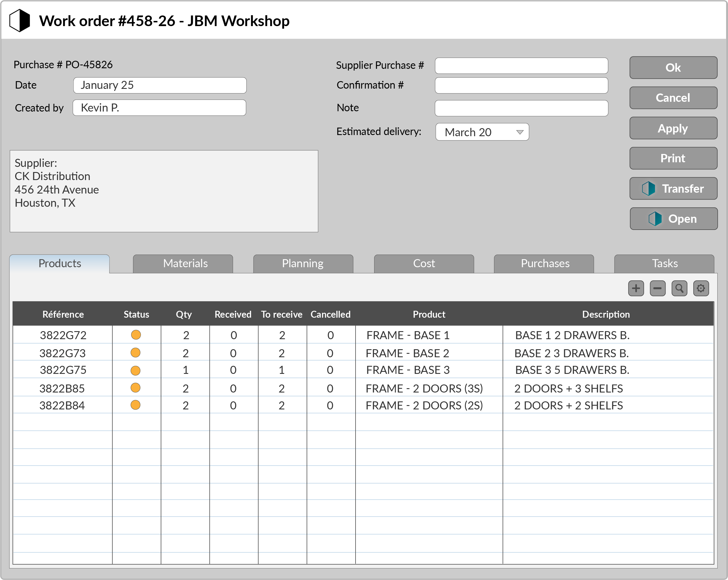
Task: Click product FRAME - BASE 2
Action: click(408, 353)
